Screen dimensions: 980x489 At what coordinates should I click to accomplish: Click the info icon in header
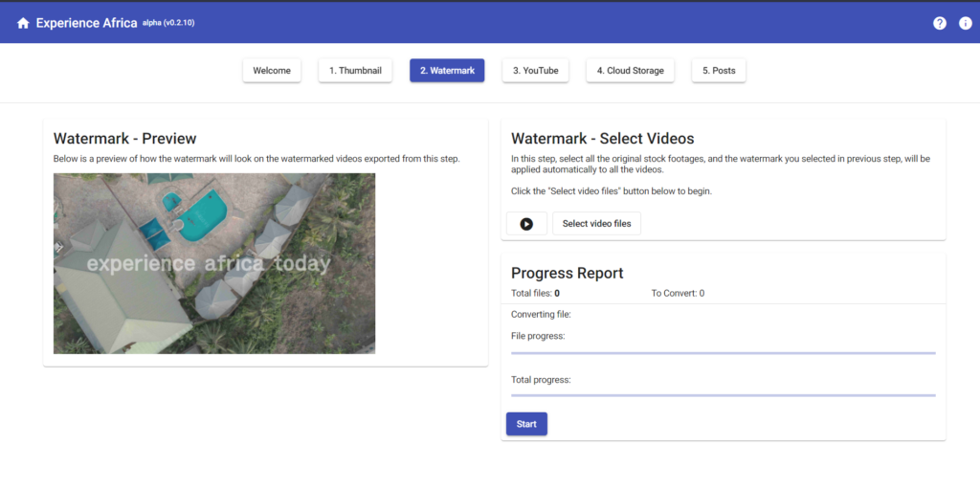point(965,23)
